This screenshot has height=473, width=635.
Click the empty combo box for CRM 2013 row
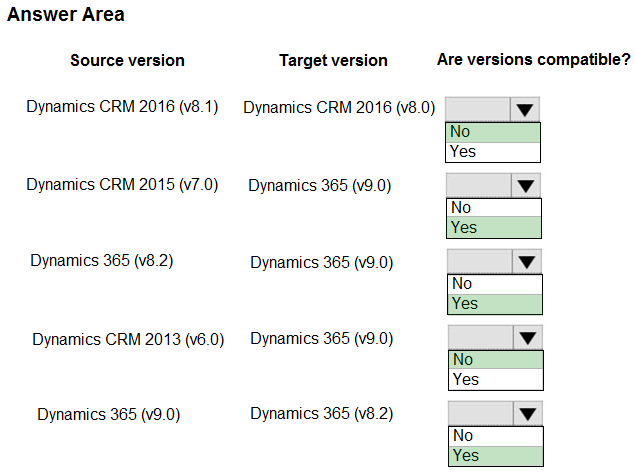click(x=480, y=337)
